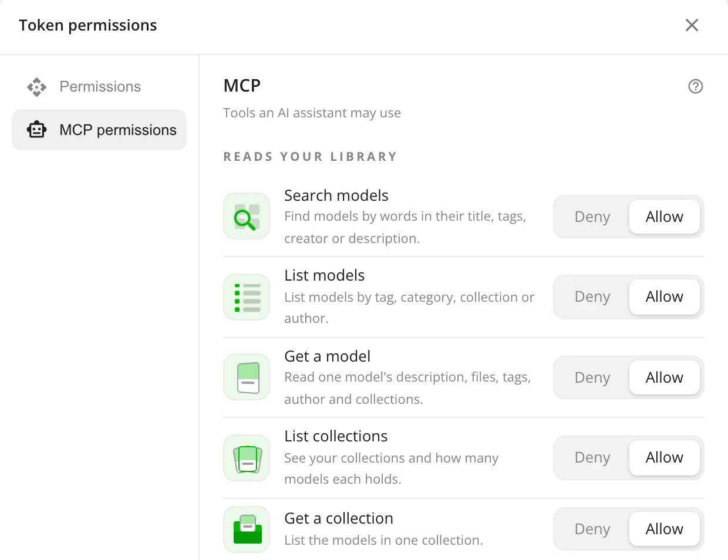Click 'Tools an AI assistant may use' subtitle
The image size is (728, 560).
tap(312, 113)
